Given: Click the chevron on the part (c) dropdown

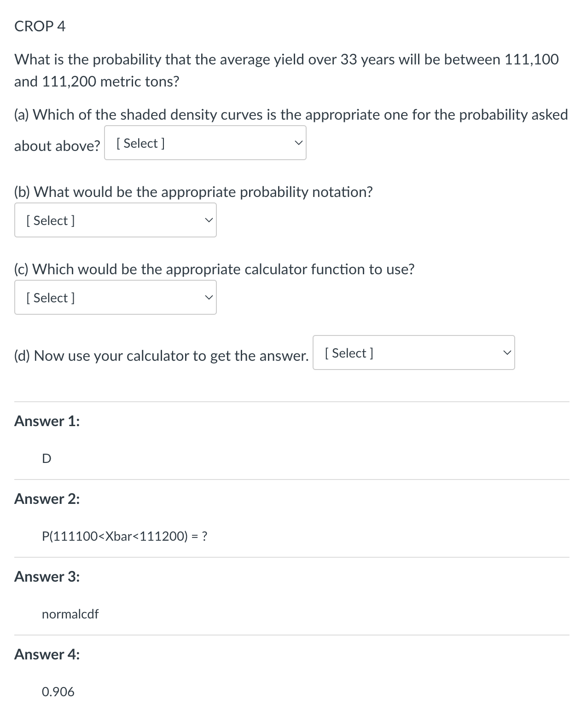Looking at the screenshot, I should click(x=209, y=297).
